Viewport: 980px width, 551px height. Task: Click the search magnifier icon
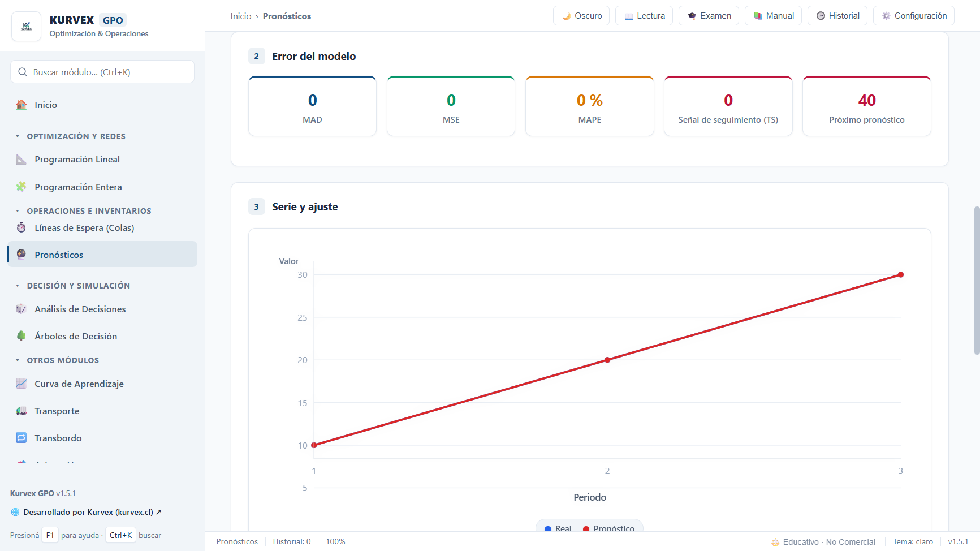point(23,72)
